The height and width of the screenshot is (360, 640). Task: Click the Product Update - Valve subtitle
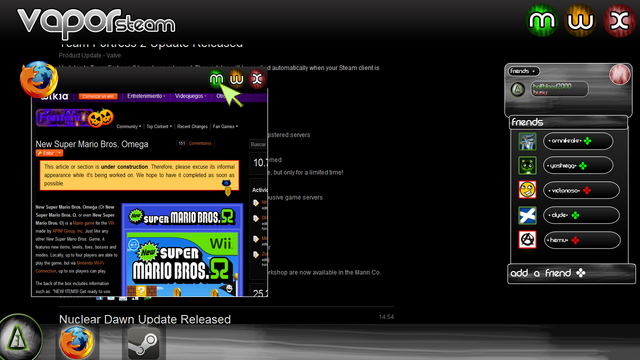[90, 56]
